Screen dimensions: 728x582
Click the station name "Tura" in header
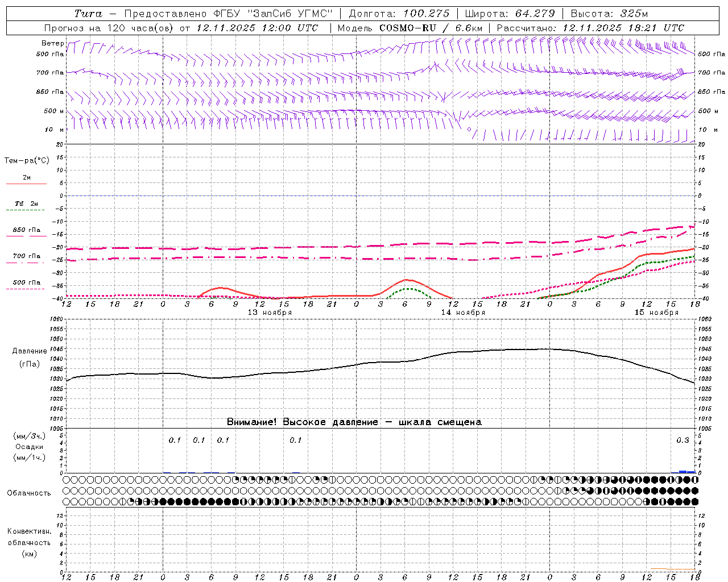(x=88, y=14)
